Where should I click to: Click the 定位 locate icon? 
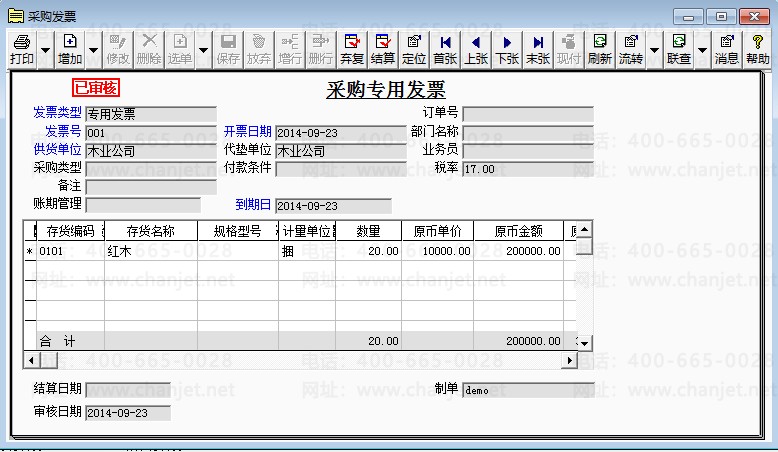point(414,50)
